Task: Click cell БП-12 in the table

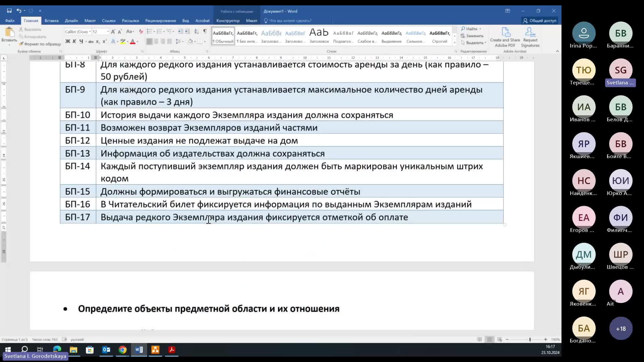Action: [x=77, y=140]
